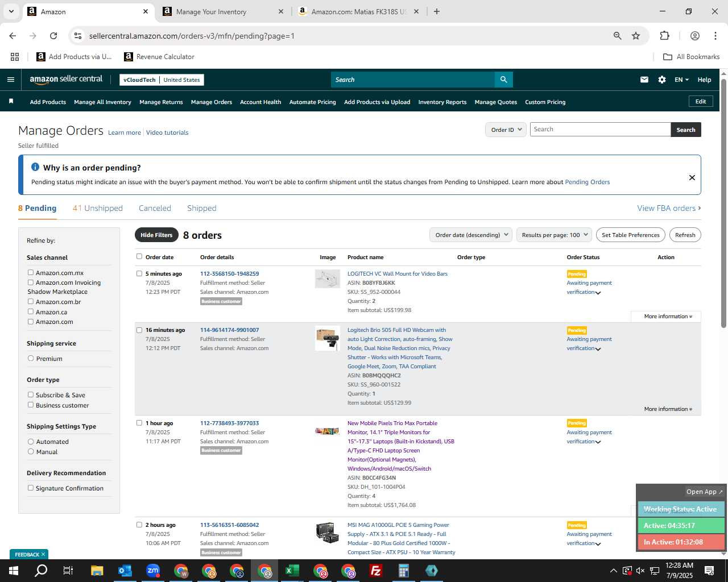728x582 pixels.
Task: Switch to the 41 Unshipped tab
Action: [x=97, y=208]
